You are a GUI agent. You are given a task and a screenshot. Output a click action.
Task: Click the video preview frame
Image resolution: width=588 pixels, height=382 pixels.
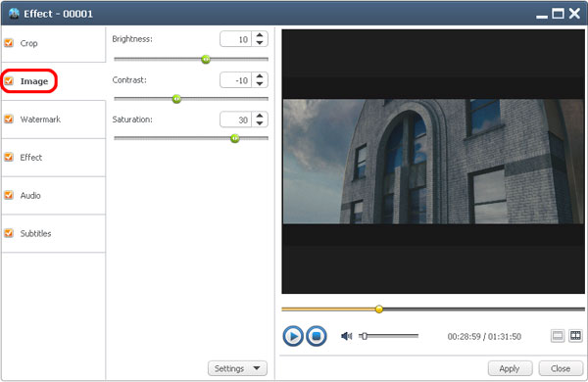pyautogui.click(x=433, y=162)
